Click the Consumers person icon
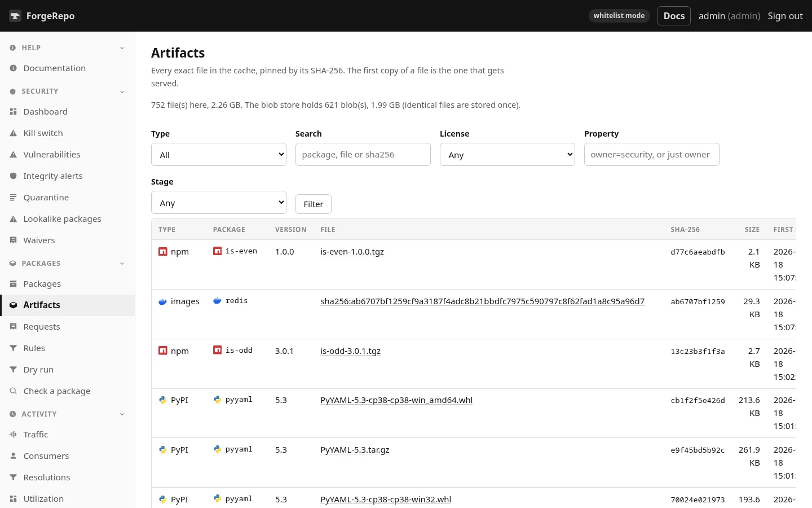 [x=13, y=456]
